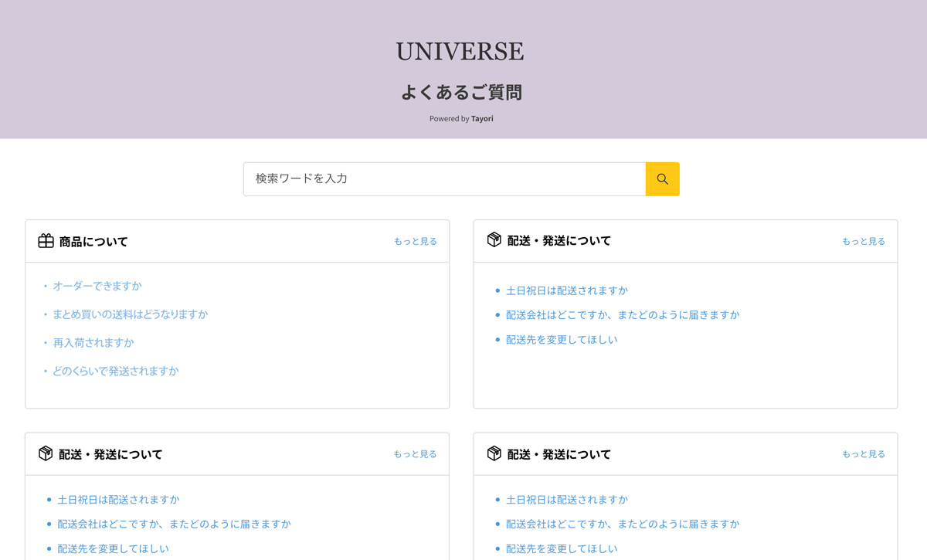Open the UNIVERSE logo title
Image resolution: width=927 pixels, height=560 pixels.
[x=460, y=52]
